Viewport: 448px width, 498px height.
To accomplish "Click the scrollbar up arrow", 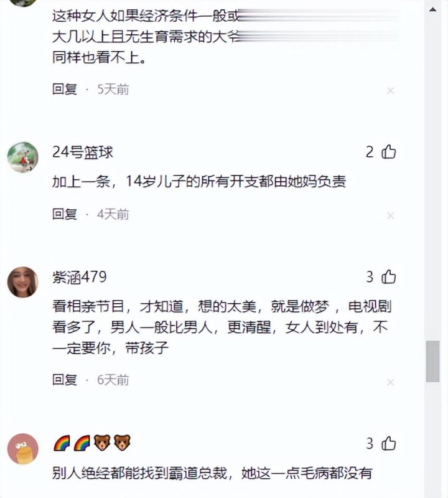I will point(433,9).
